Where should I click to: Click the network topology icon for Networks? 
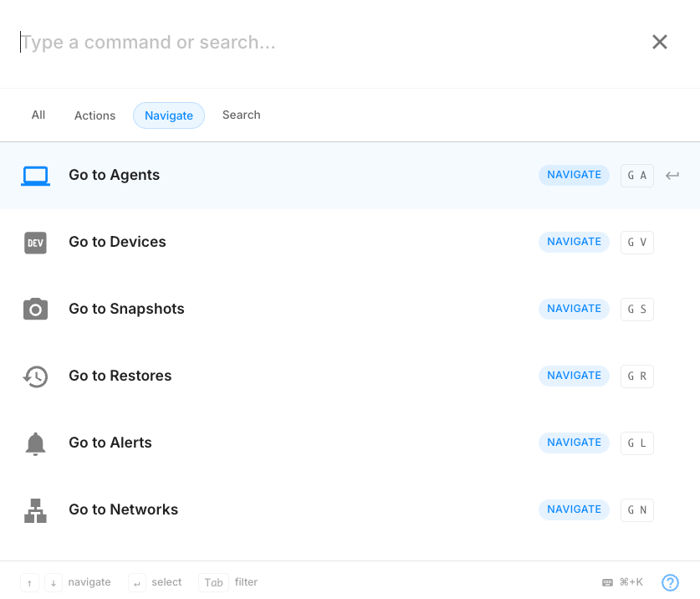coord(35,510)
